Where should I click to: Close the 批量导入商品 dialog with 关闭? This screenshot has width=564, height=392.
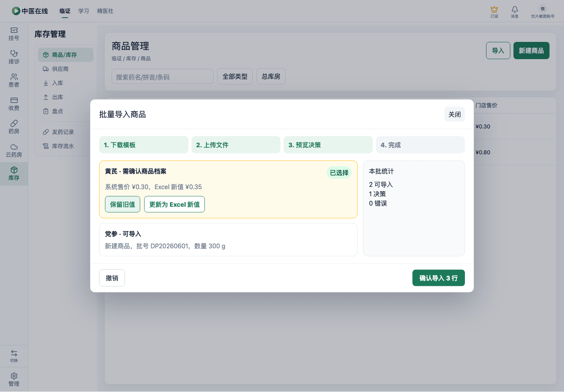click(455, 114)
